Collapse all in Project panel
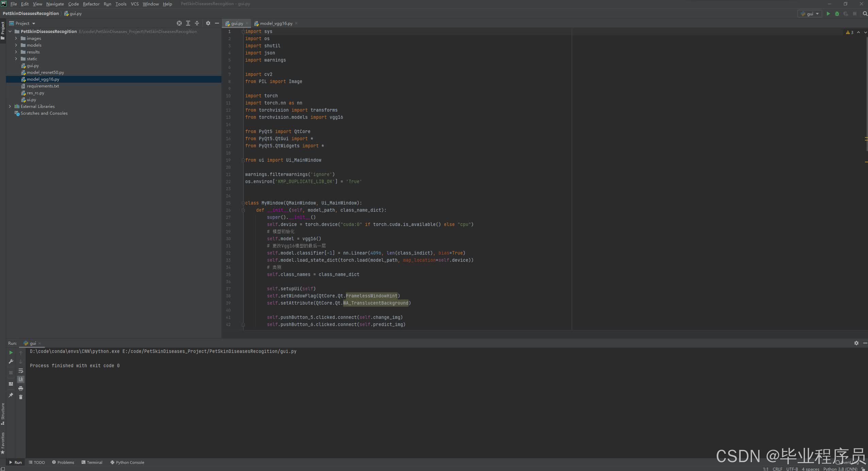 197,23
